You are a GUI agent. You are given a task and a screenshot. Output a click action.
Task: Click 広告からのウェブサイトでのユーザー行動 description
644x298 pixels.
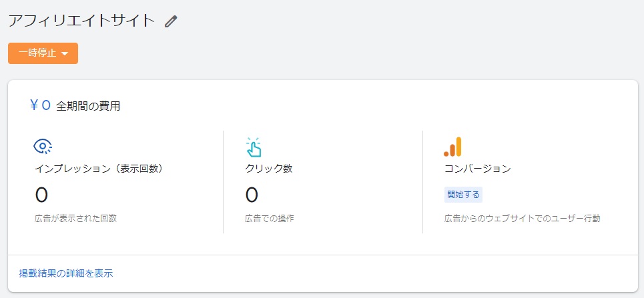click(523, 219)
